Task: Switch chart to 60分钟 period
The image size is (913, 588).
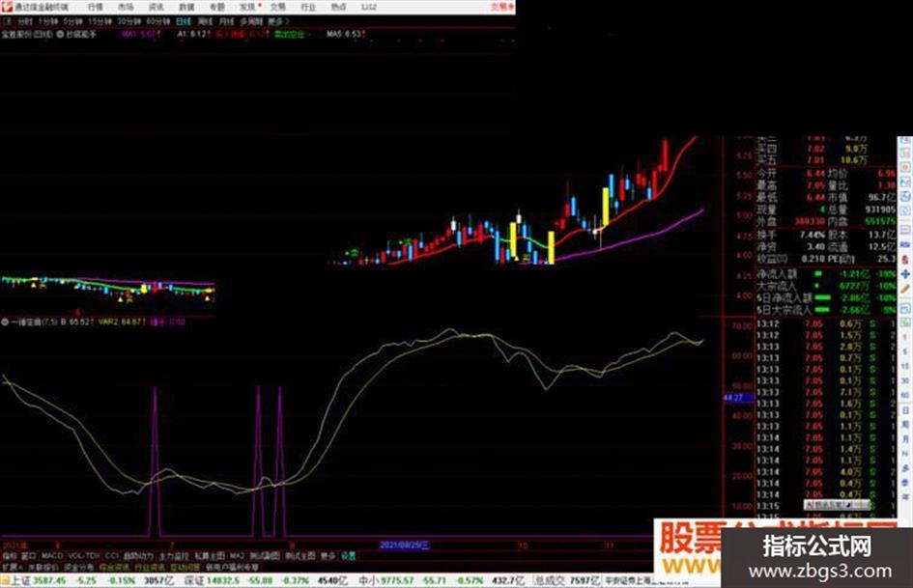Action: [x=157, y=21]
